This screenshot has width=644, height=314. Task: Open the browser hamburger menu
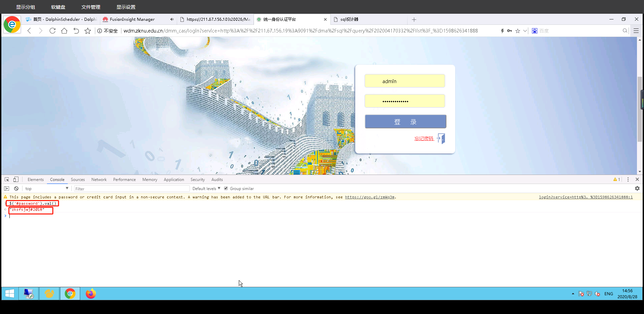point(636,31)
